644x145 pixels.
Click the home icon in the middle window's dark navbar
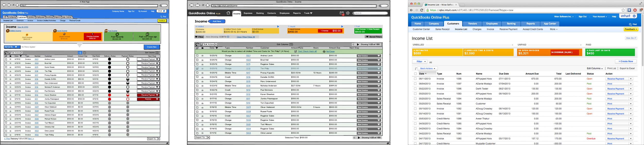[228, 13]
